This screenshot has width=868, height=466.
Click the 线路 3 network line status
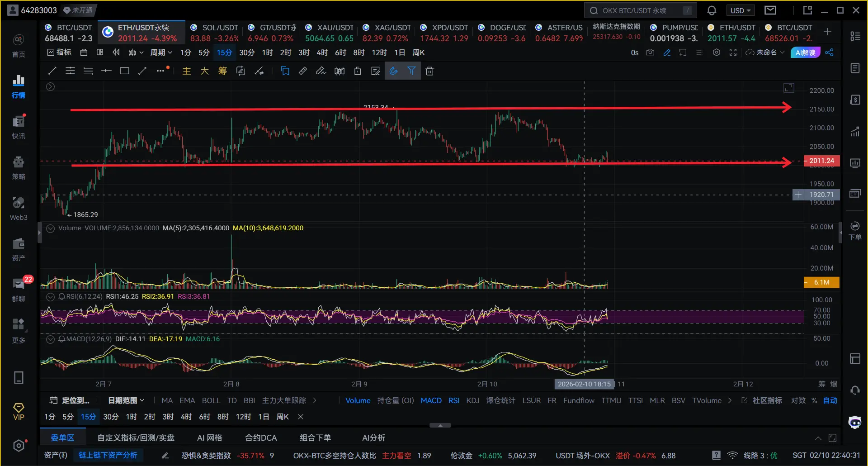tap(760, 456)
